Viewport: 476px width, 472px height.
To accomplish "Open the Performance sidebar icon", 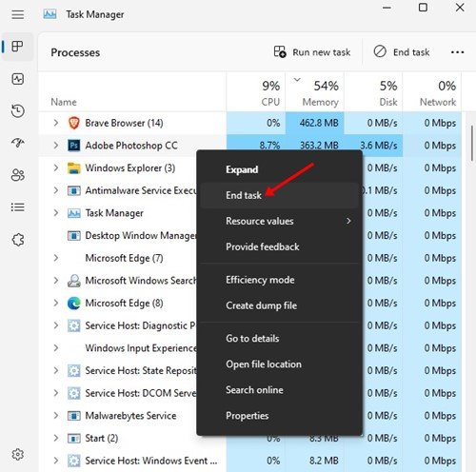I will [x=17, y=79].
